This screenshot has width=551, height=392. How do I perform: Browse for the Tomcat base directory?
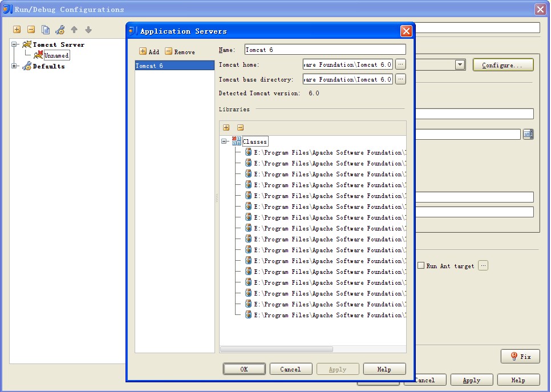[400, 79]
